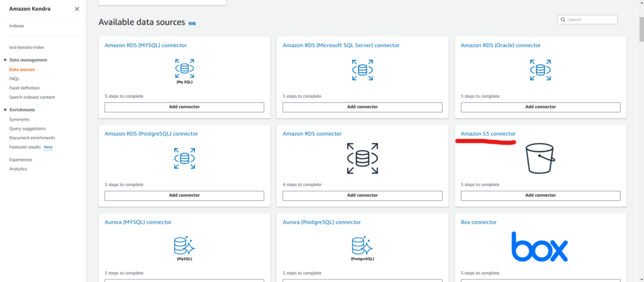Open Document enrichments page

pyautogui.click(x=32, y=138)
